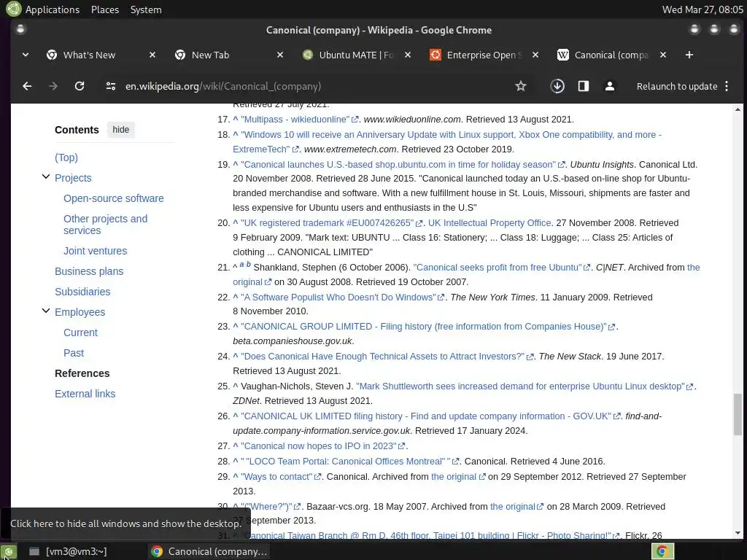Screen dimensions: 747x560
Task: Open the Chrome profile icon
Action: (609, 86)
